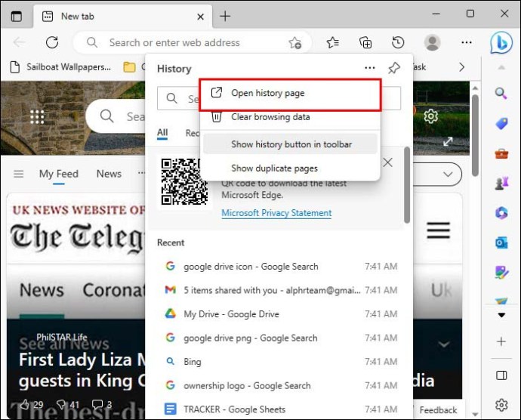Image resolution: width=521 pixels, height=420 pixels.
Task: Open sidebar Image Creator icon
Action: (501, 273)
